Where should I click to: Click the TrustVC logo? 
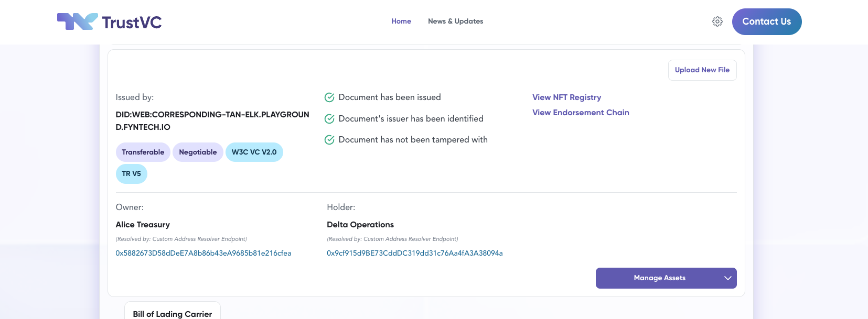(110, 22)
